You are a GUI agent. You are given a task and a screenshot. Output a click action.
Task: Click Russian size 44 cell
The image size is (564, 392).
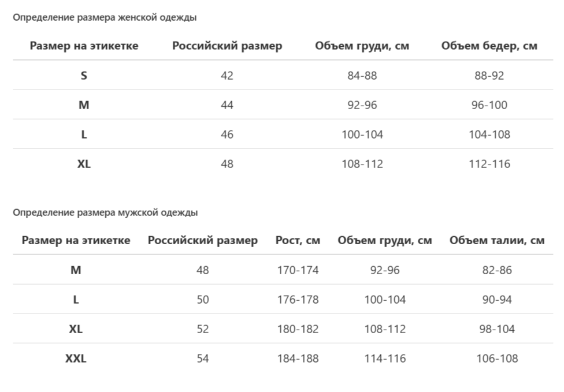pos(227,105)
